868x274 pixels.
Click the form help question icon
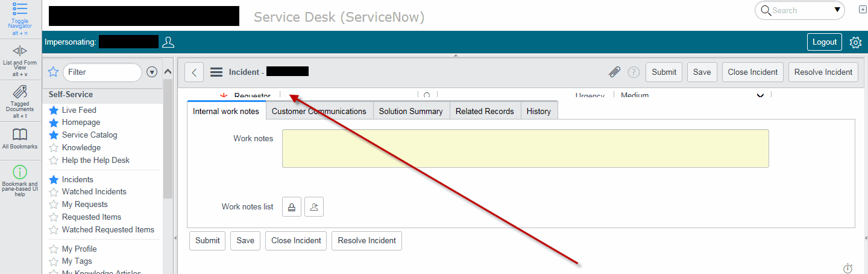tap(634, 72)
